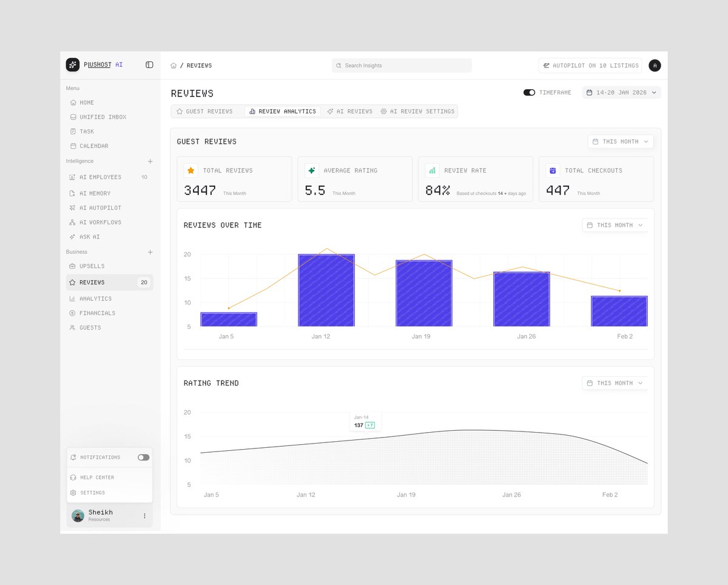Click the Average Rating sparkle icon
Viewport: 728px width, 585px height.
tap(312, 171)
